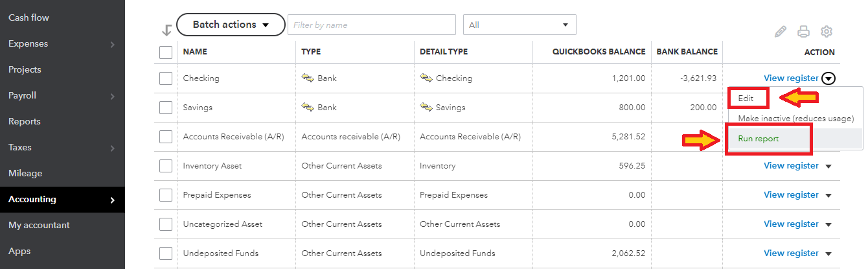Expand the Accounting sidebar chevron

point(112,200)
